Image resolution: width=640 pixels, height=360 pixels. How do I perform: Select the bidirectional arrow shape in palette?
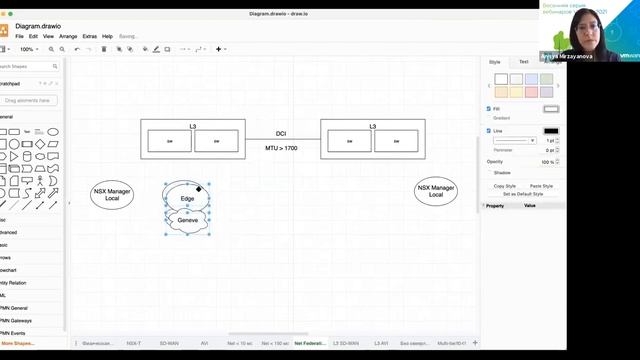click(x=40, y=193)
